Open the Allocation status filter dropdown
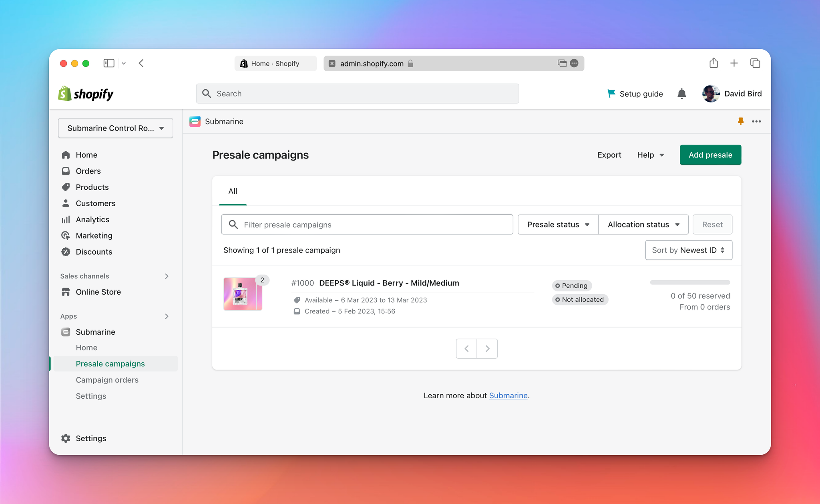Screen dimensions: 820x504 643,225
